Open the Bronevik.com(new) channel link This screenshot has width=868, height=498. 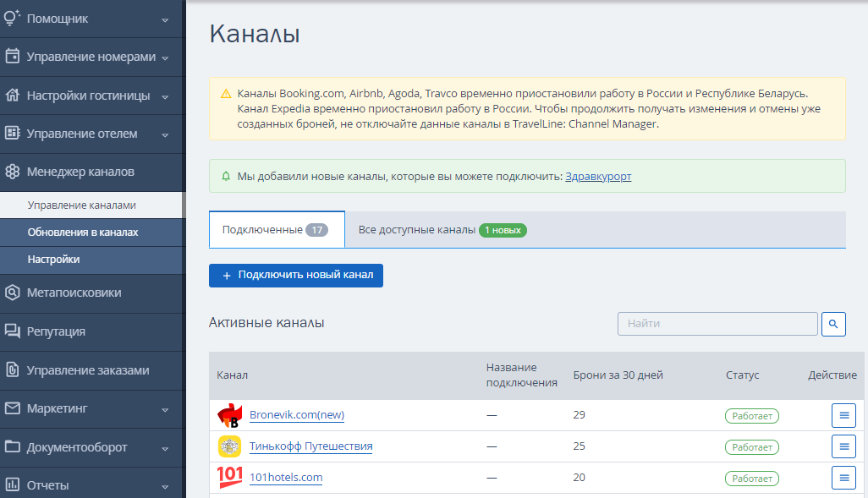(x=297, y=415)
